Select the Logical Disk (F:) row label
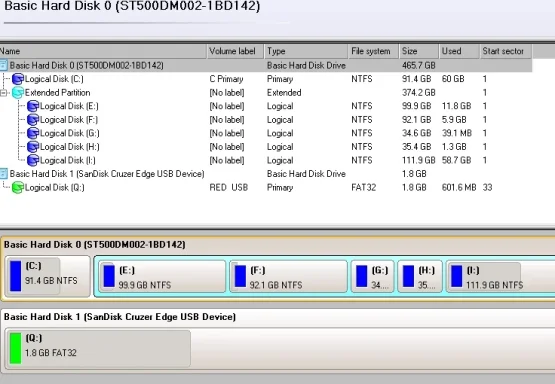The height and width of the screenshot is (384, 555). [x=69, y=120]
